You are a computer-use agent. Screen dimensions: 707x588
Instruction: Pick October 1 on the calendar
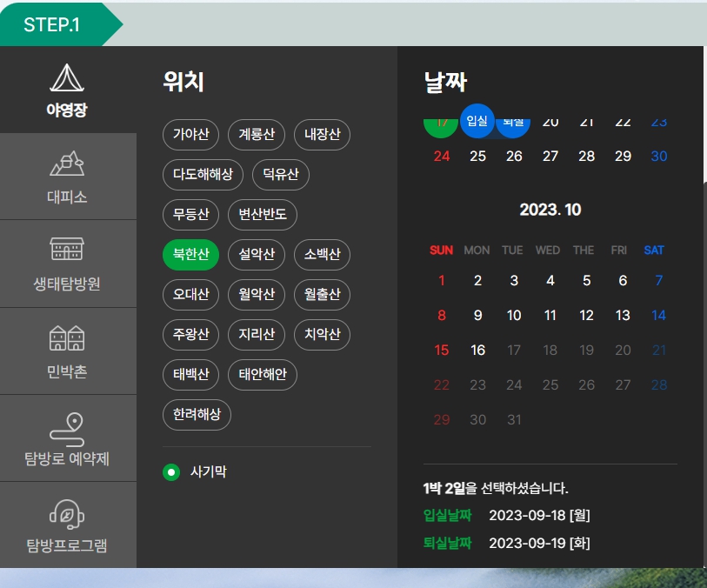click(442, 280)
